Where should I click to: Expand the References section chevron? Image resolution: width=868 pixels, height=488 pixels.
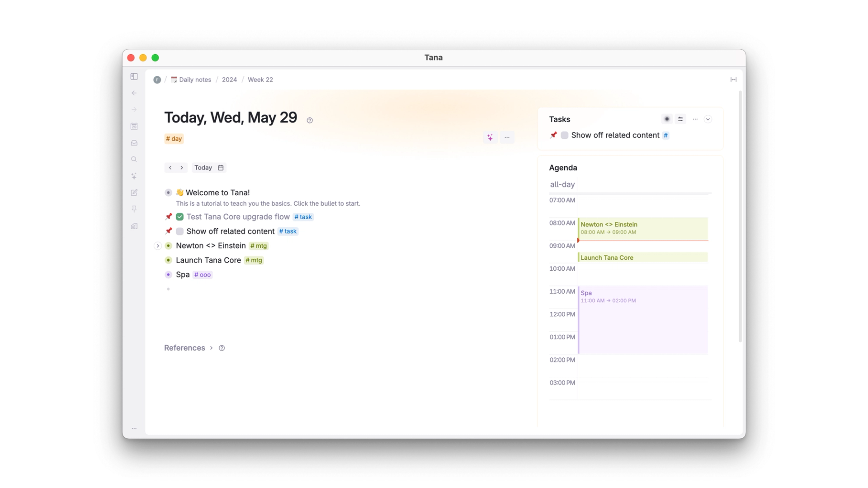[x=211, y=348]
